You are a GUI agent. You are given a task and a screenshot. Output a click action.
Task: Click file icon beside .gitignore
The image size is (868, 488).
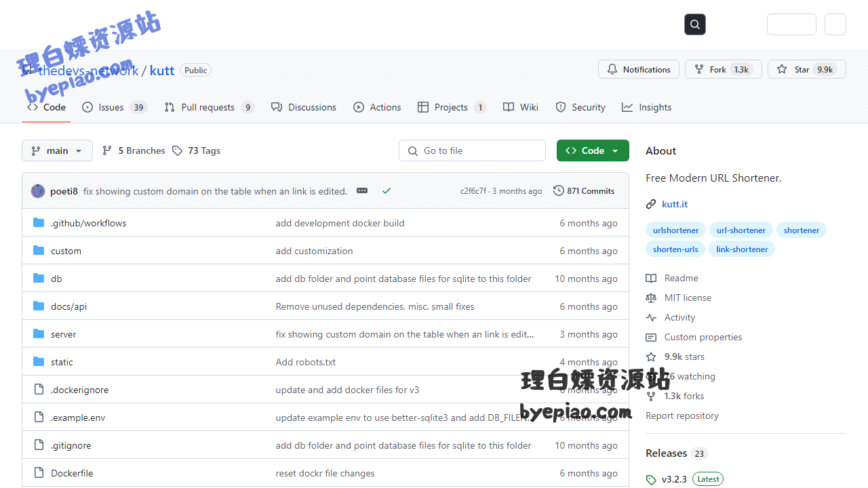coord(39,445)
